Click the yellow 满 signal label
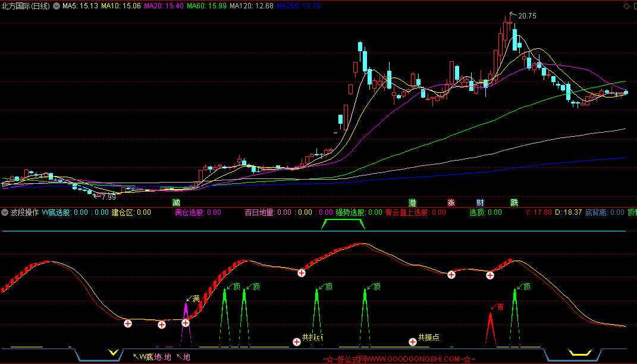The width and height of the screenshot is (637, 364). [196, 299]
